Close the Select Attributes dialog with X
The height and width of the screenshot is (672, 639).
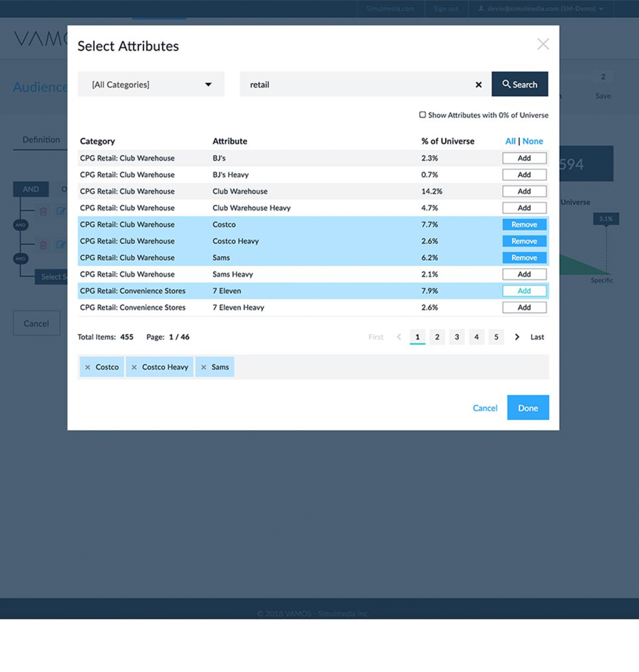(543, 44)
